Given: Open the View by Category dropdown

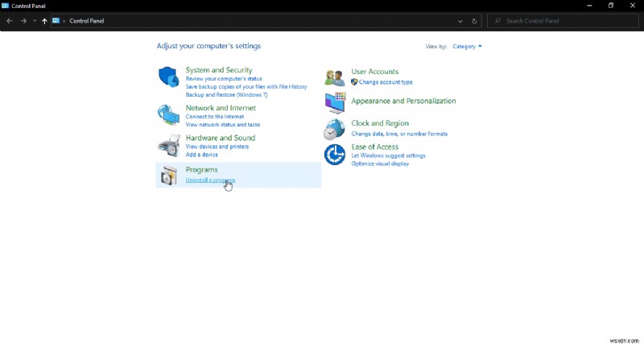Looking at the screenshot, I should pos(467,47).
